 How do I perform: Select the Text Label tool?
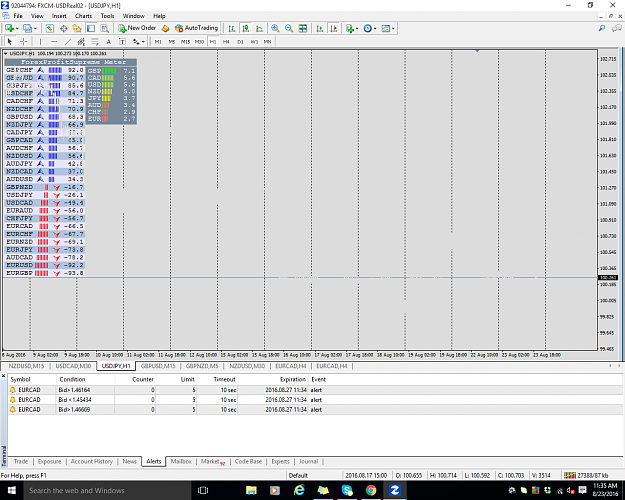tap(122, 41)
